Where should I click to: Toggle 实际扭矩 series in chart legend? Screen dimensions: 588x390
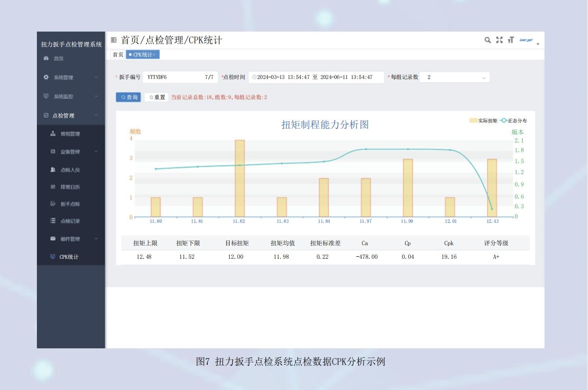(483, 121)
